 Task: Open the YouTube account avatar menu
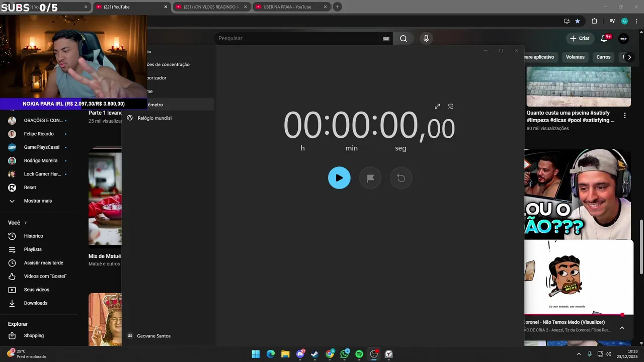point(623,39)
